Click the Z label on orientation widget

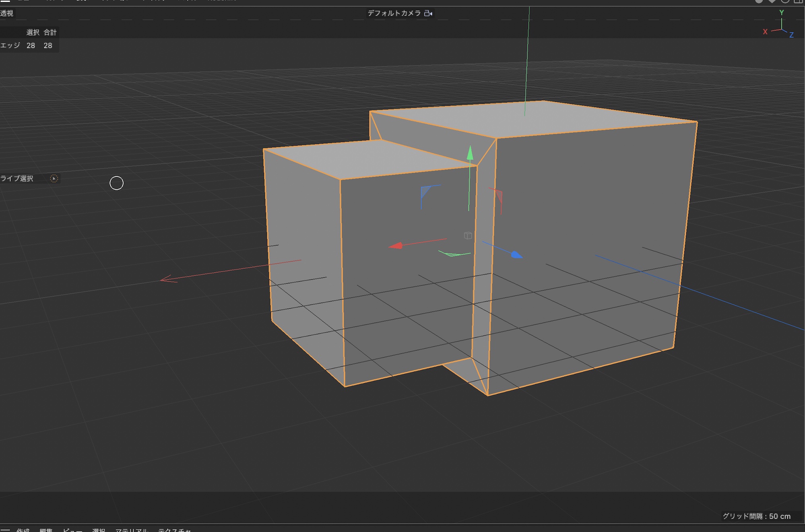[791, 35]
